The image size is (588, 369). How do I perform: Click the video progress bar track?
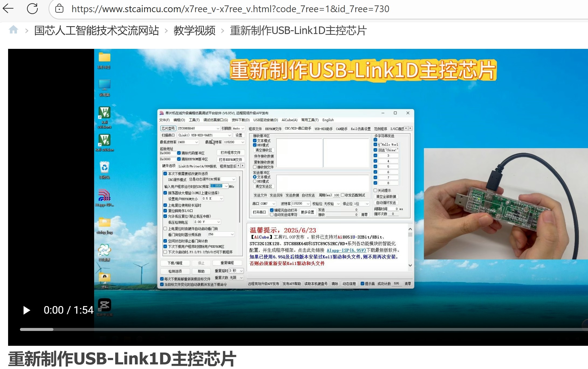tap(297, 329)
